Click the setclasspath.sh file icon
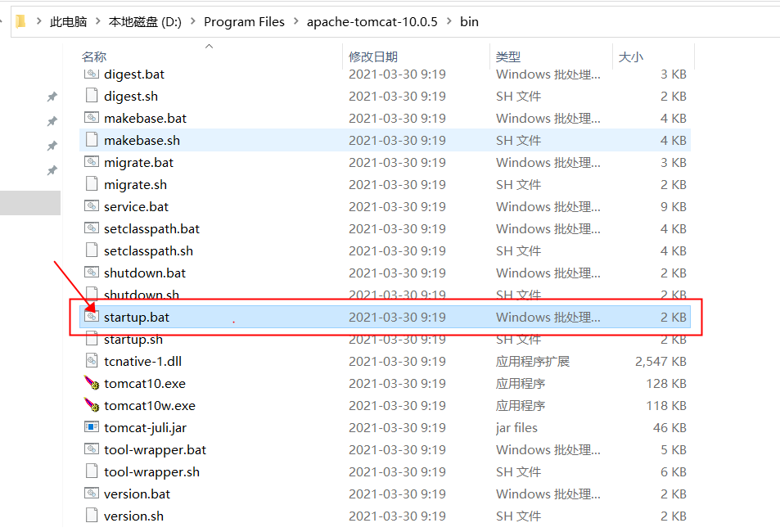This screenshot has width=780, height=532. 92,250
